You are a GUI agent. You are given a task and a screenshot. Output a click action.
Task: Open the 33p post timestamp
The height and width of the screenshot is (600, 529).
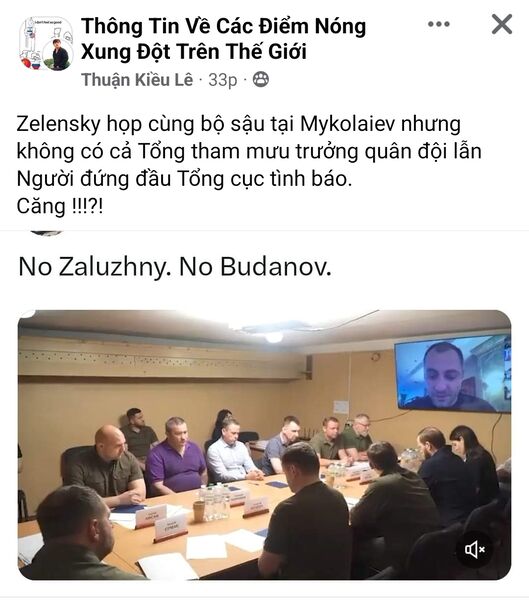(x=222, y=80)
